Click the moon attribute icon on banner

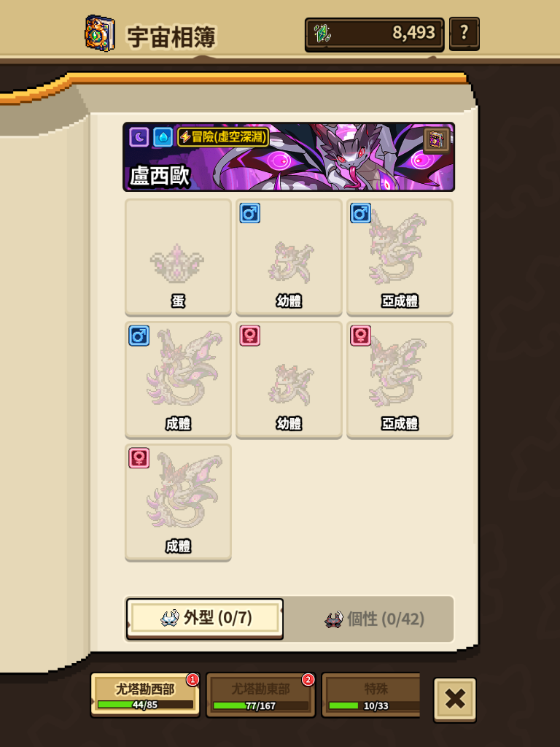(139, 137)
